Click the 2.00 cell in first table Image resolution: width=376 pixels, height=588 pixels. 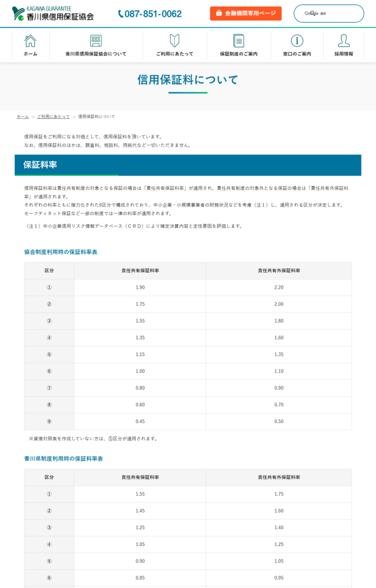(279, 304)
